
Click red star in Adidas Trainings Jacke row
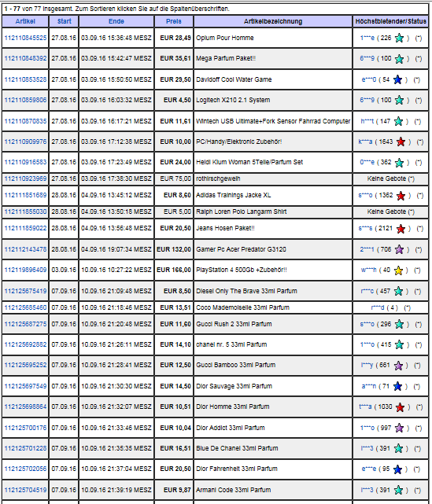pos(401,196)
